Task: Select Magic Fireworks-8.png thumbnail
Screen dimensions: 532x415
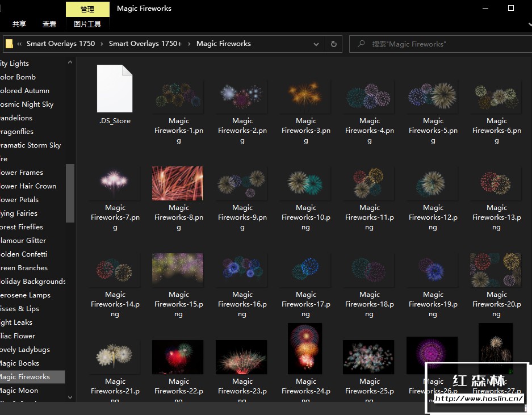Action: [x=178, y=183]
